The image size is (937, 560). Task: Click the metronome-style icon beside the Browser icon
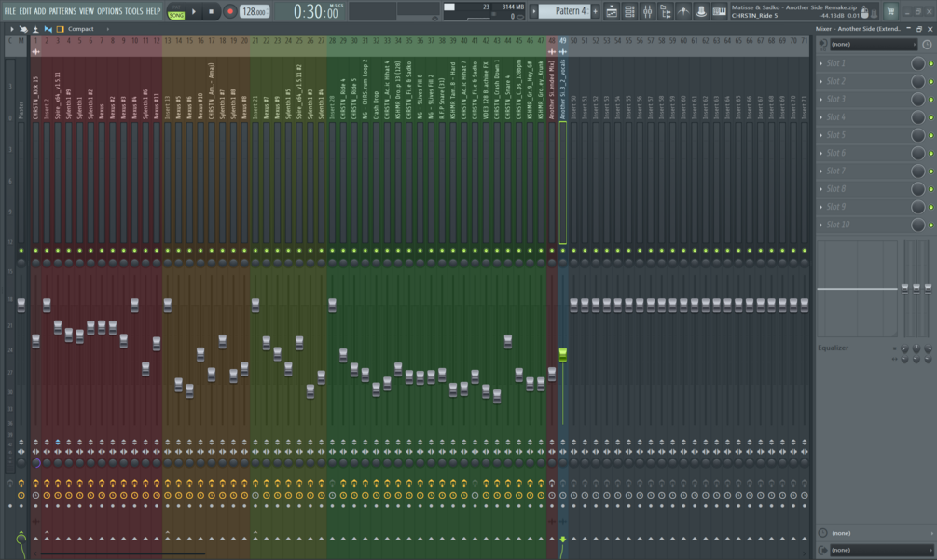[683, 11]
